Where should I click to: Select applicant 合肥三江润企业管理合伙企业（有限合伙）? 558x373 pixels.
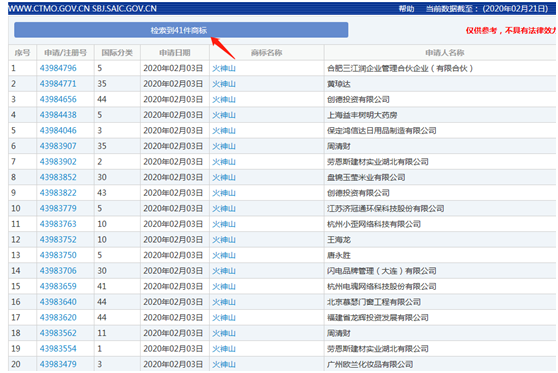[x=400, y=68]
